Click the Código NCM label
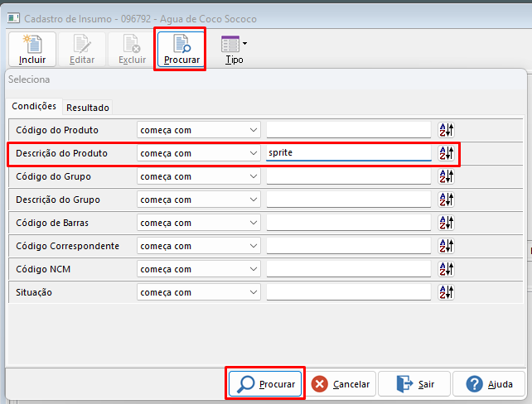The height and width of the screenshot is (404, 532). (x=43, y=269)
